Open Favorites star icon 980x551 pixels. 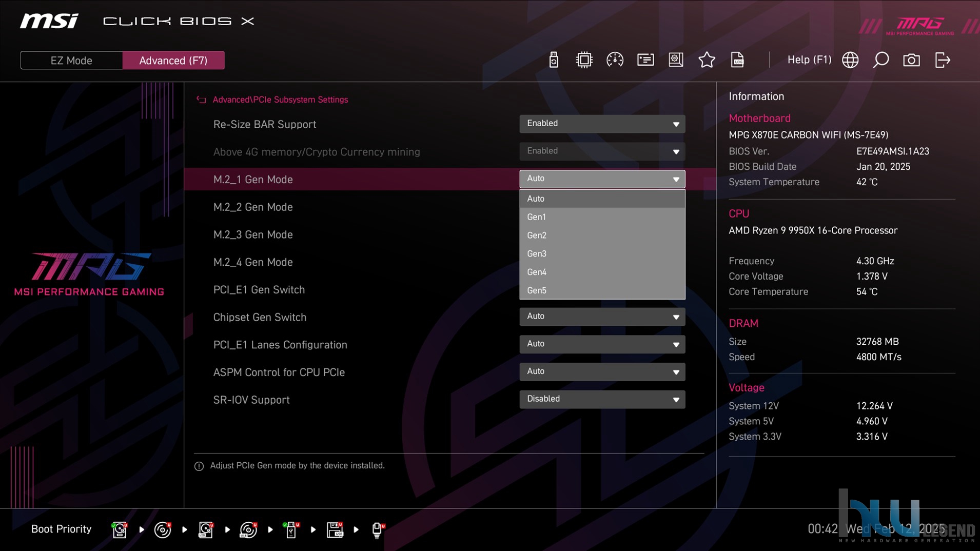point(707,60)
